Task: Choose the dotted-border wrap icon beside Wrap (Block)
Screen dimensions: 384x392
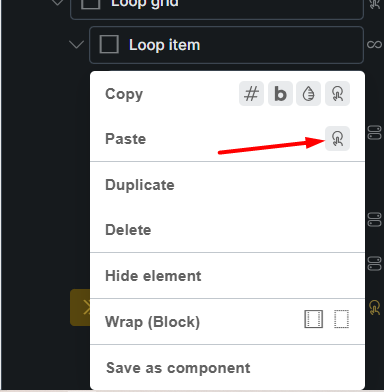Action: tap(341, 319)
